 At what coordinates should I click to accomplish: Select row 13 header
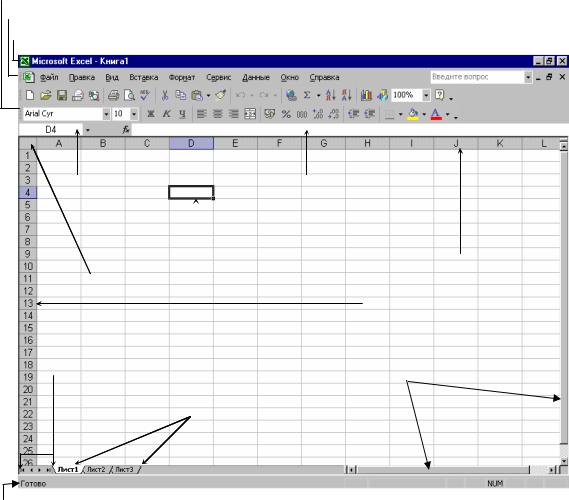[x=28, y=303]
